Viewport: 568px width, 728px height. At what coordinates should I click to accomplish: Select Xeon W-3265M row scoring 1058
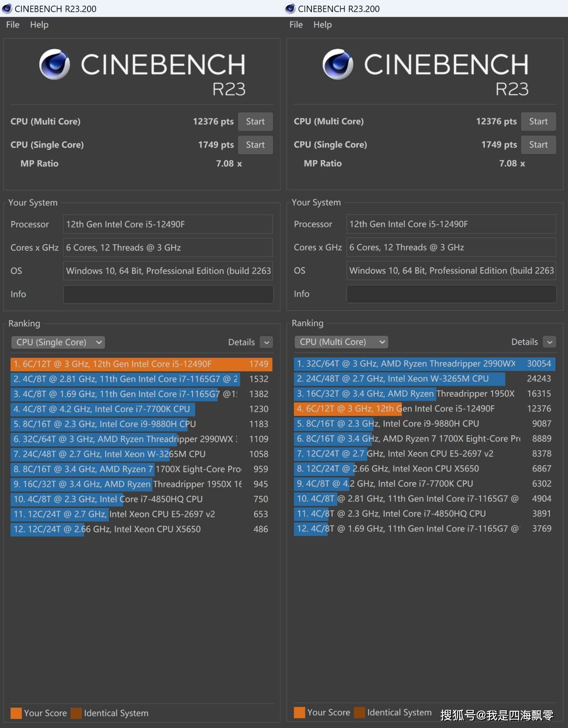pos(141,454)
